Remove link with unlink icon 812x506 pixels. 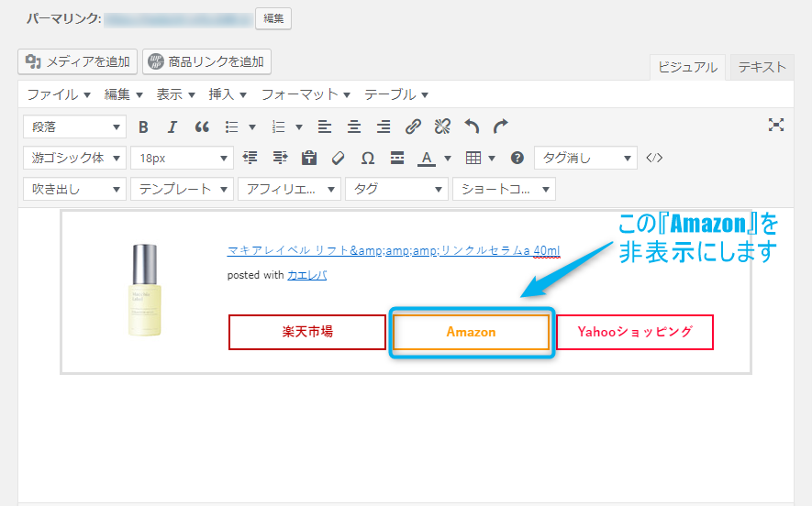[x=442, y=126]
